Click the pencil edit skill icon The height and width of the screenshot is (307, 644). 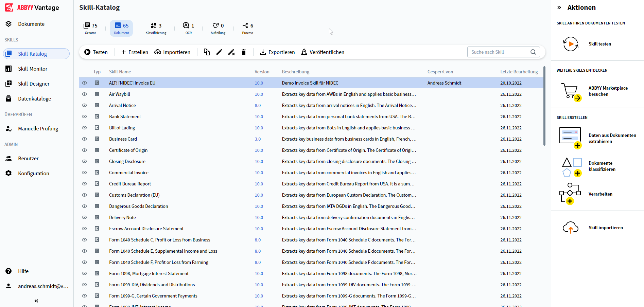coord(219,52)
